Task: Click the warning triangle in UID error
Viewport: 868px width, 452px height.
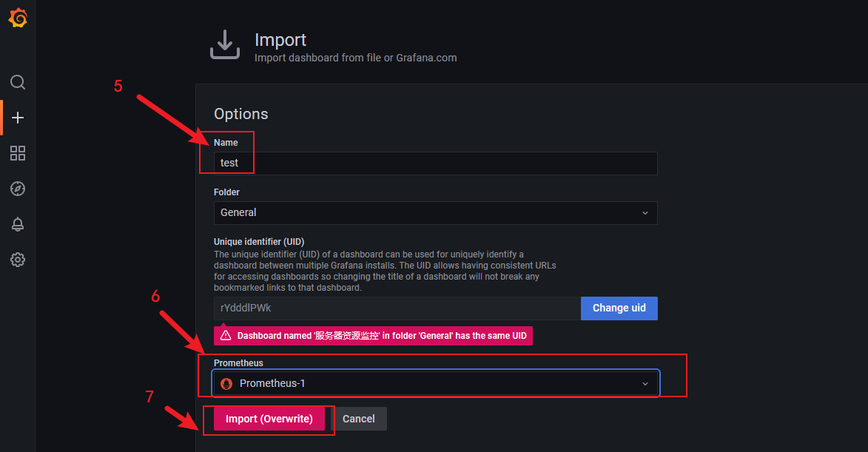Action: pos(226,336)
